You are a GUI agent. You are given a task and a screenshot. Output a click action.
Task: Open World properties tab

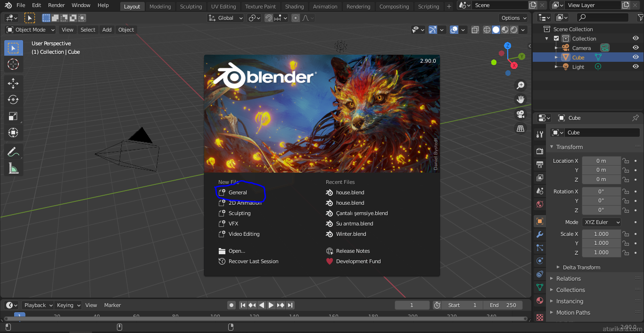pos(540,204)
